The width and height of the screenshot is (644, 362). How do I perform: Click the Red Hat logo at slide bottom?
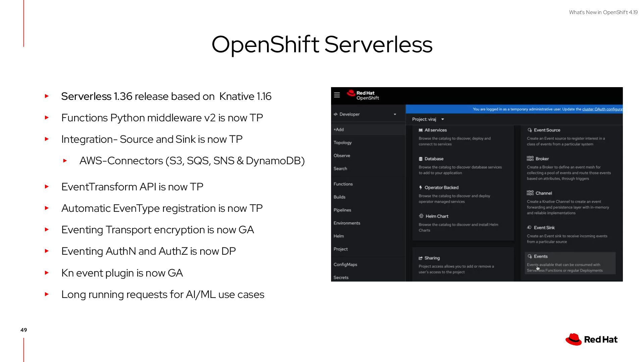pyautogui.click(x=591, y=339)
